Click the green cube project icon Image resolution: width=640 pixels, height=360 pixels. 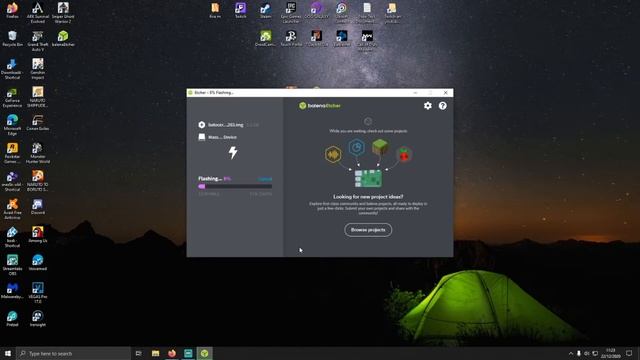[x=380, y=147]
